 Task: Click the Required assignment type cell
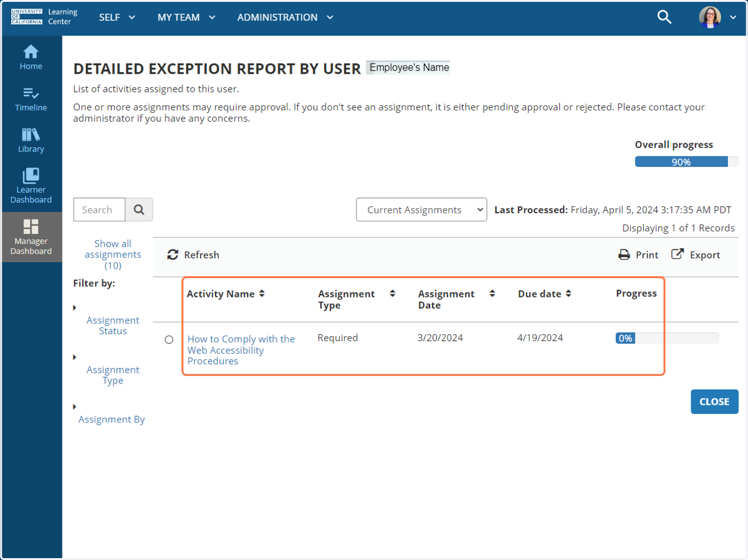[x=338, y=338]
